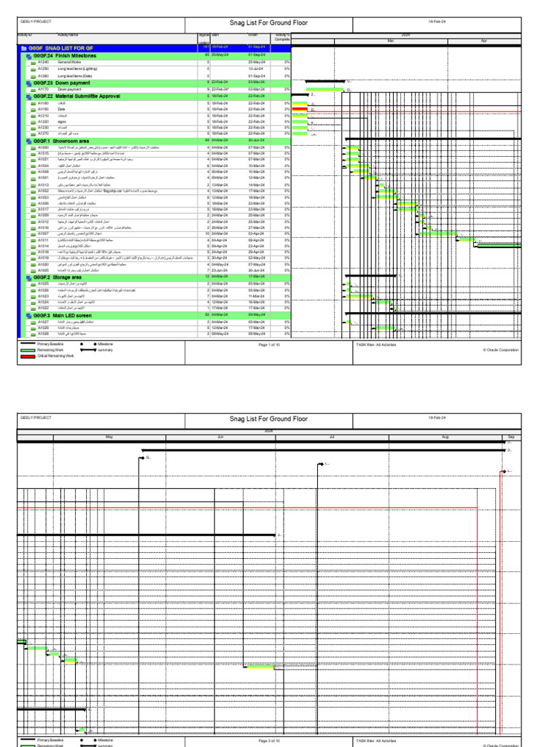This screenshot has width=560, height=747.
Task: Click the Sep month header in the timeline
Action: click(x=511, y=438)
